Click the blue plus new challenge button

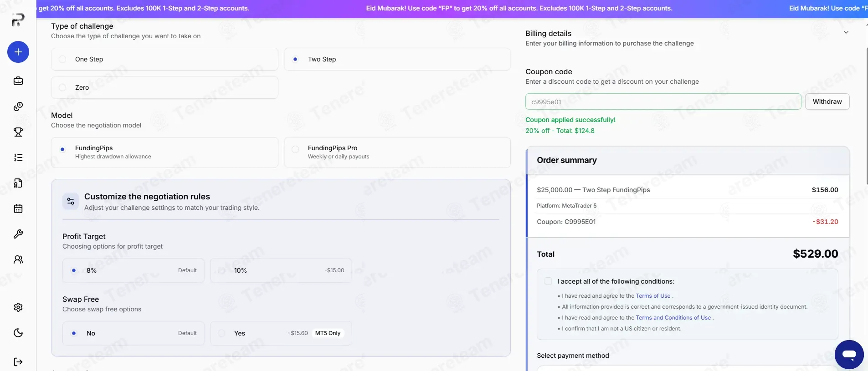point(18,52)
